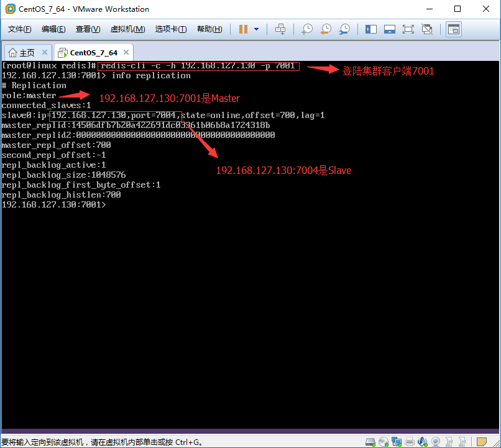Click the master_replid2 zeros line
501x448 pixels.
tap(139, 135)
